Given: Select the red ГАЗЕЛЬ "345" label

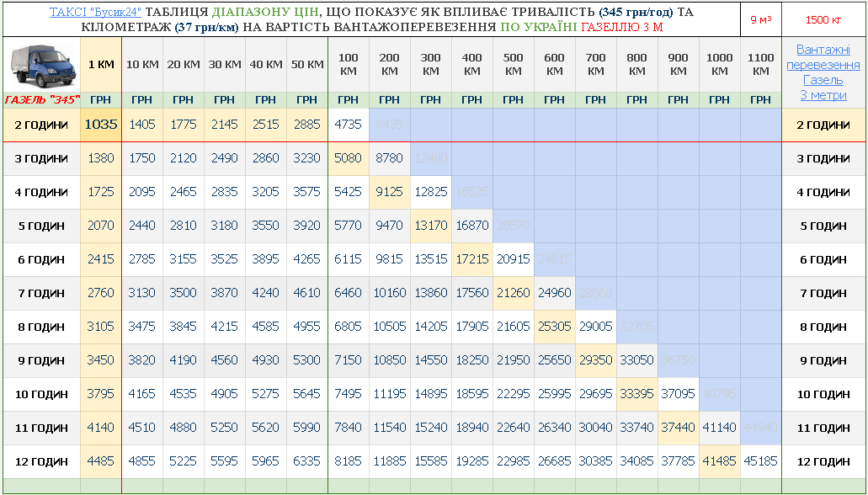Looking at the screenshot, I should click(x=41, y=100).
